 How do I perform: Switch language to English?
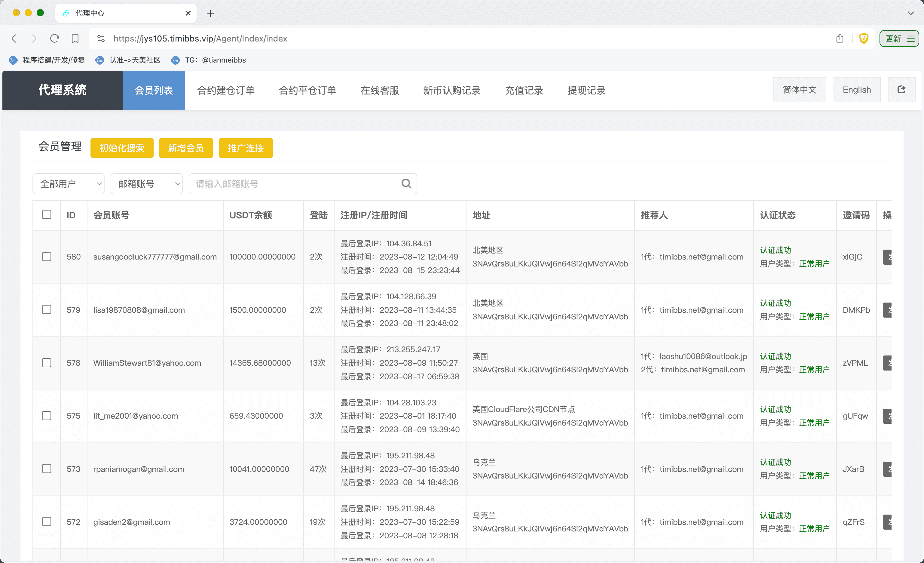coord(857,90)
